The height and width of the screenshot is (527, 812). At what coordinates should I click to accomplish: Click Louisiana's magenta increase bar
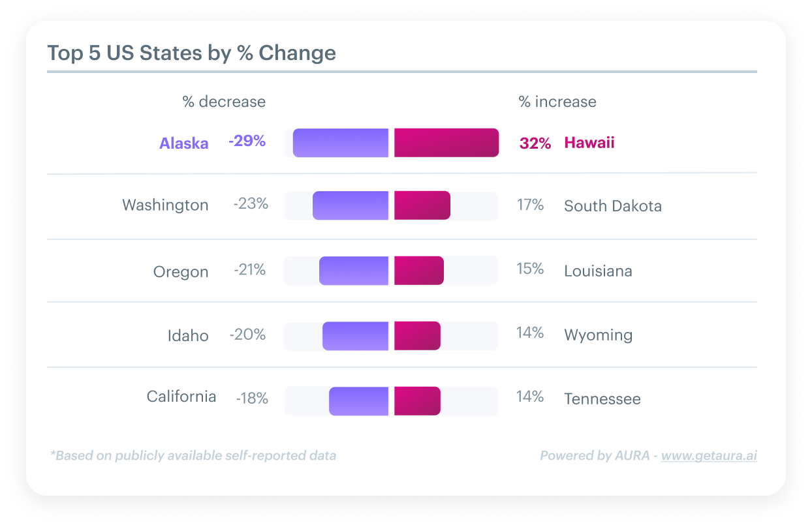(x=419, y=271)
